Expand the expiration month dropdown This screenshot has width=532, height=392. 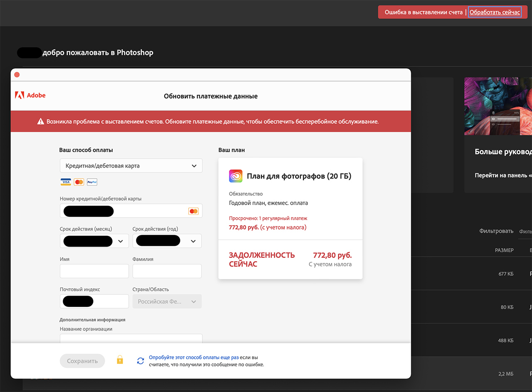coord(121,241)
